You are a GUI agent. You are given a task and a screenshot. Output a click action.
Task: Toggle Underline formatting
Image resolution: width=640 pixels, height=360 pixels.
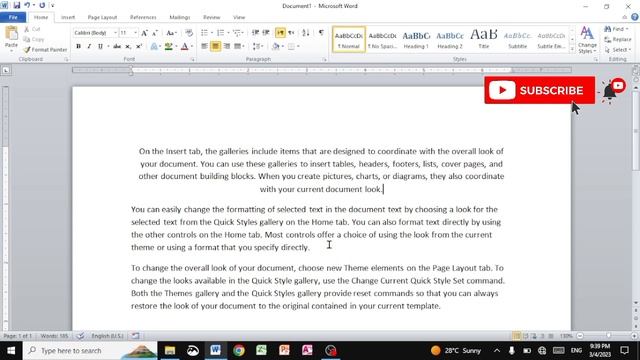(100, 46)
